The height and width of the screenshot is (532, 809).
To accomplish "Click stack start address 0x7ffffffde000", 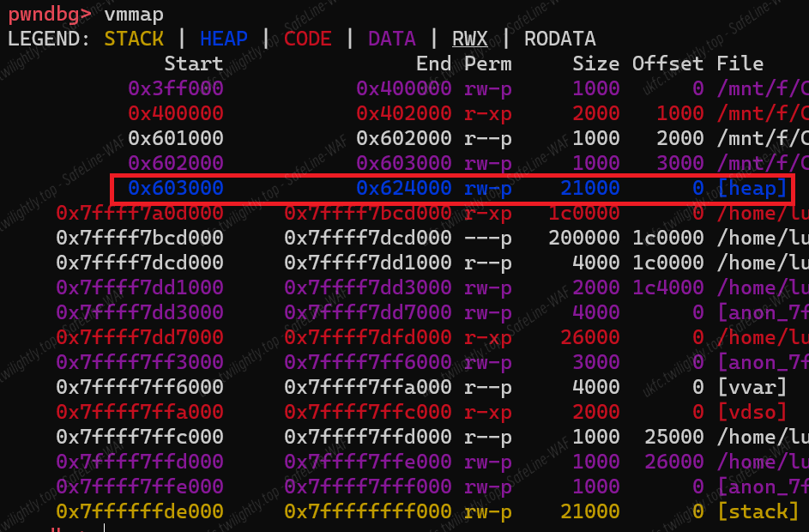I will (140, 511).
